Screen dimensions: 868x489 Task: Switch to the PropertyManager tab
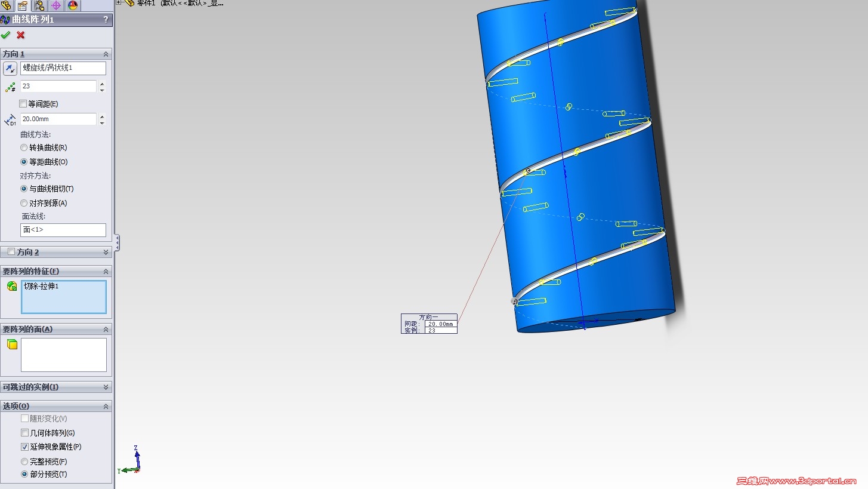coord(23,6)
